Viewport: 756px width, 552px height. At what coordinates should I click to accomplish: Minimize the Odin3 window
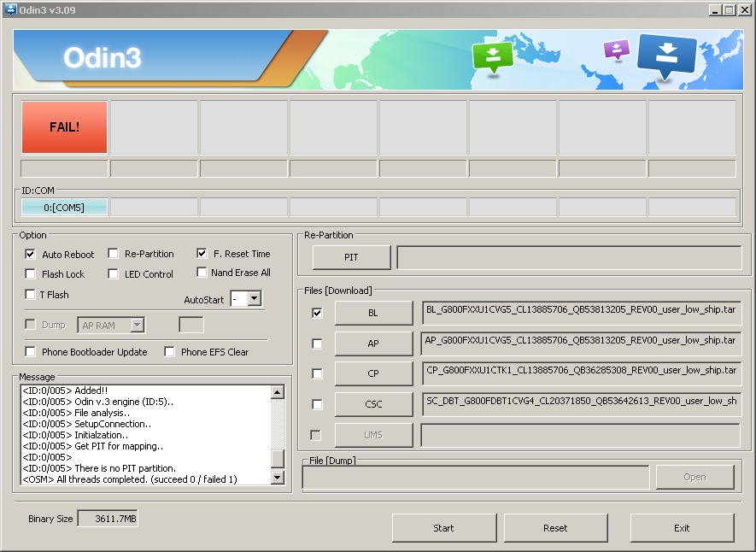point(716,9)
